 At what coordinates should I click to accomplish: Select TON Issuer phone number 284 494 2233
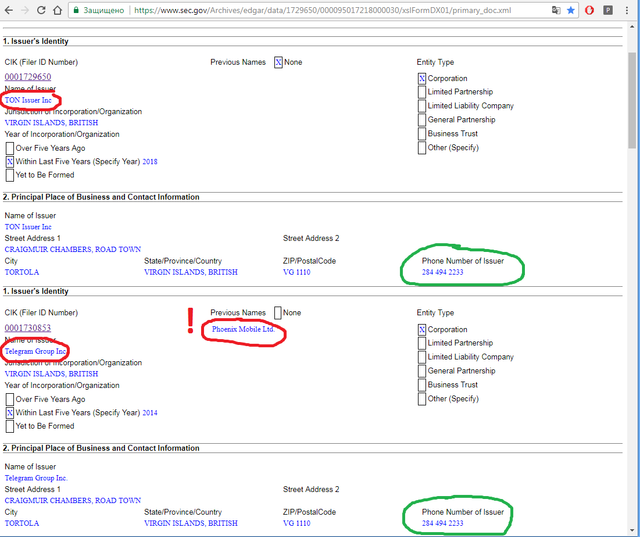tap(442, 272)
